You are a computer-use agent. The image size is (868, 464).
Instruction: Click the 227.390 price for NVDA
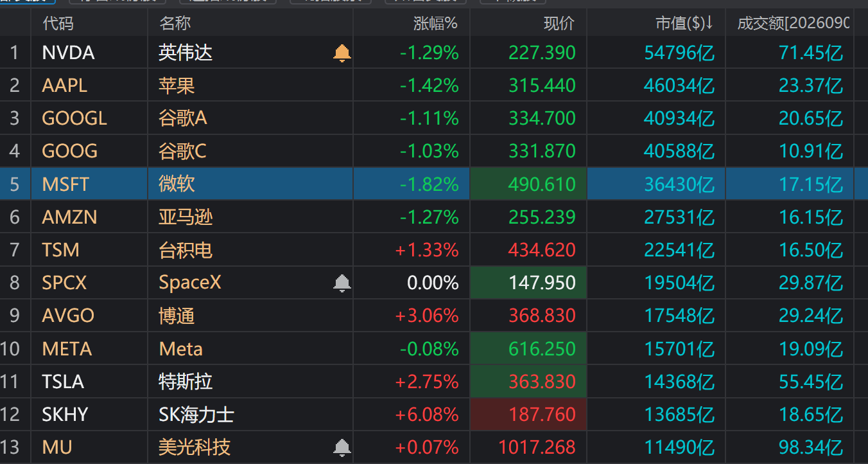point(542,53)
